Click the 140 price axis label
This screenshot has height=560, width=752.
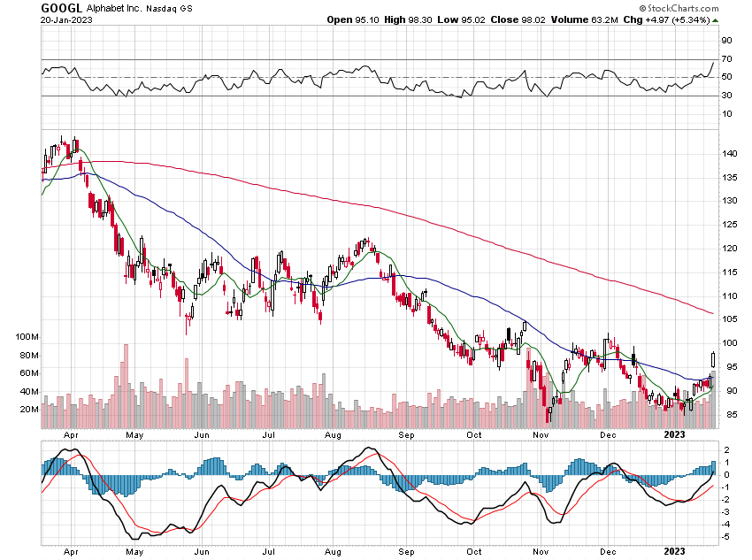pos(730,154)
